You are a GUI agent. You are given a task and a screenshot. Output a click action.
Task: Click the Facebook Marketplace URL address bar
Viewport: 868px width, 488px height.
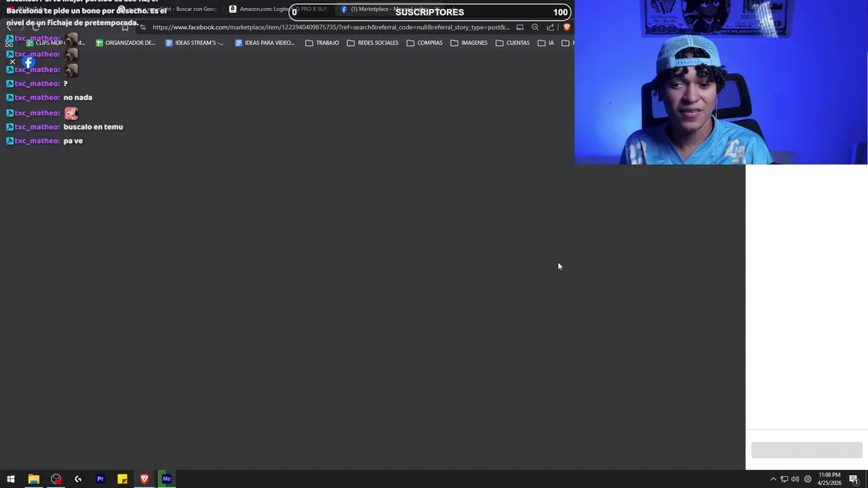point(331,27)
